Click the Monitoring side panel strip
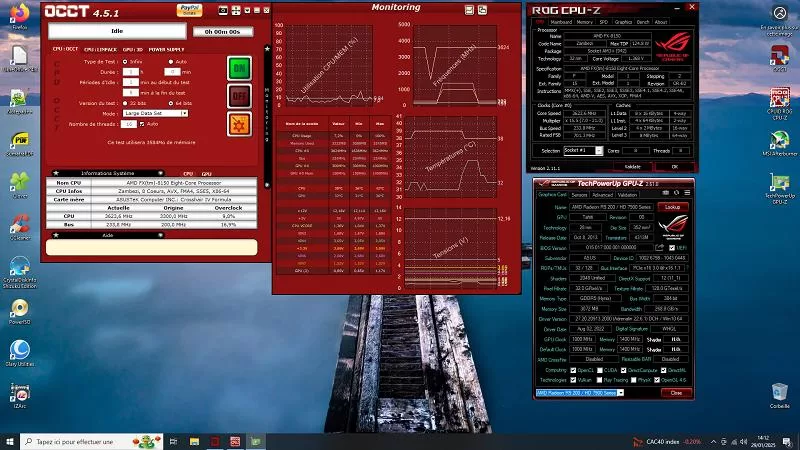This screenshot has width=800, height=450. (267, 116)
